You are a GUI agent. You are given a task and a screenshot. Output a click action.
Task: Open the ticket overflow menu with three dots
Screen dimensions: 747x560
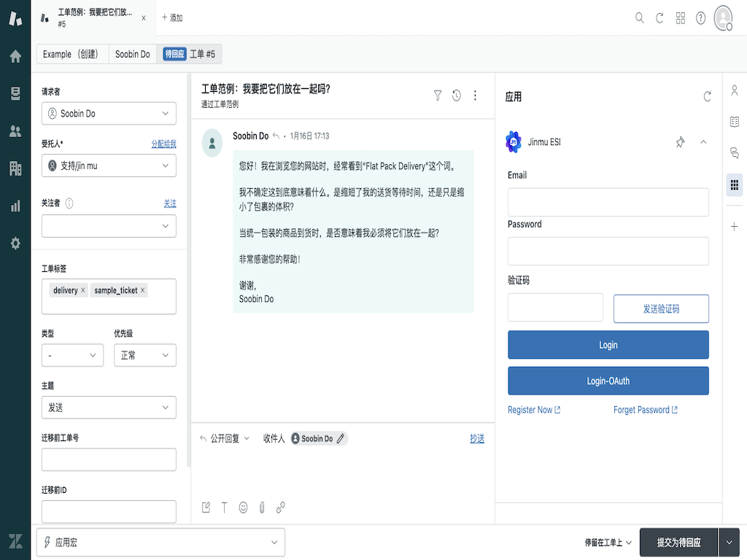476,96
